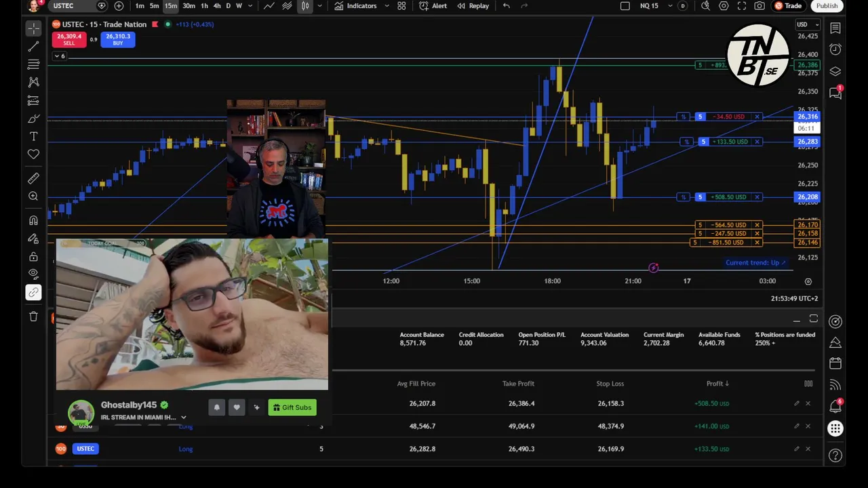Viewport: 868px width, 488px height.
Task: Choose the W weekly timeframe
Action: click(x=239, y=6)
